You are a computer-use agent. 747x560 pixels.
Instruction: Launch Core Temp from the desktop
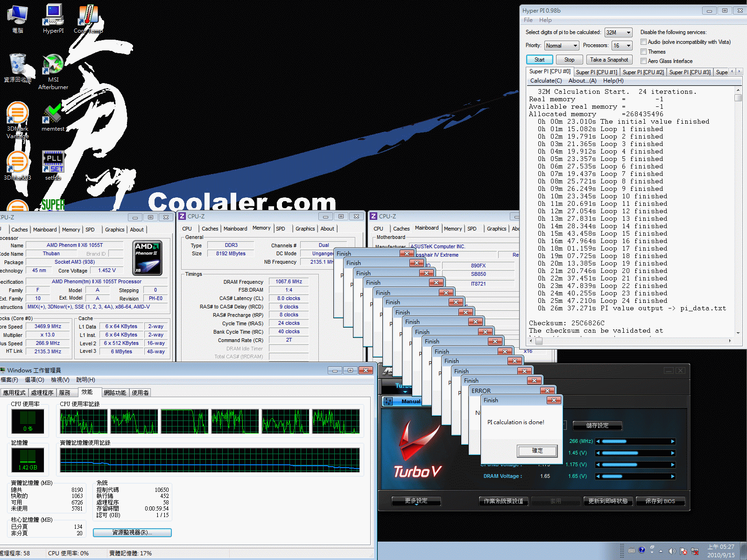(88, 19)
